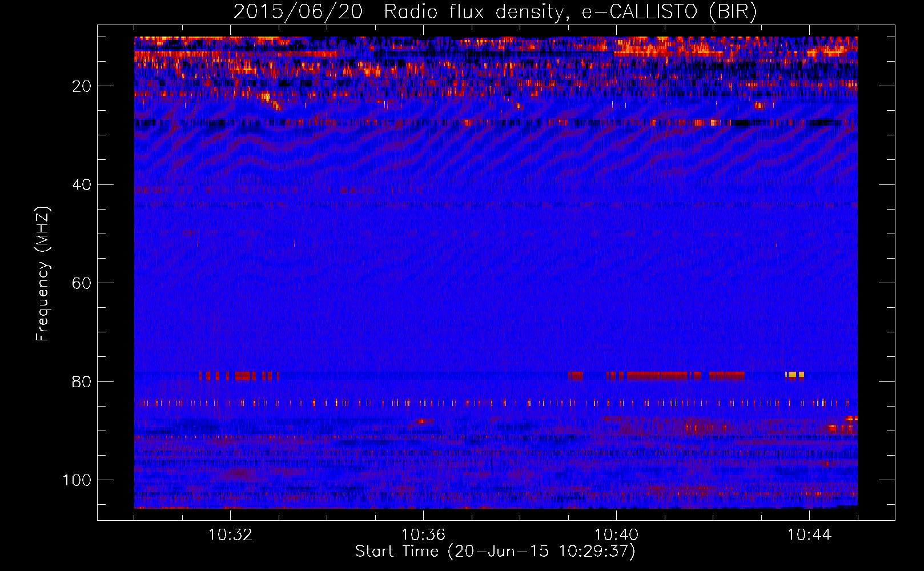The width and height of the screenshot is (924, 571).
Task: Click the "10:44" time tick label
Action: coord(809,535)
